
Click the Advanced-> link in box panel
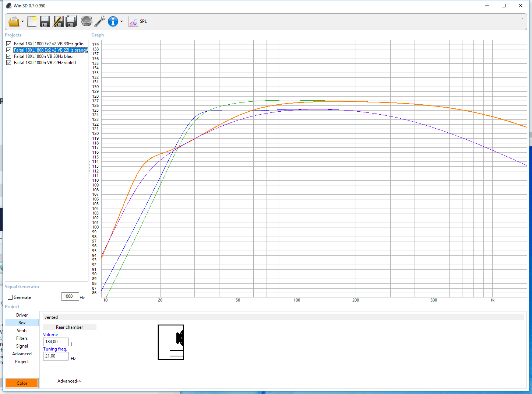coord(69,381)
